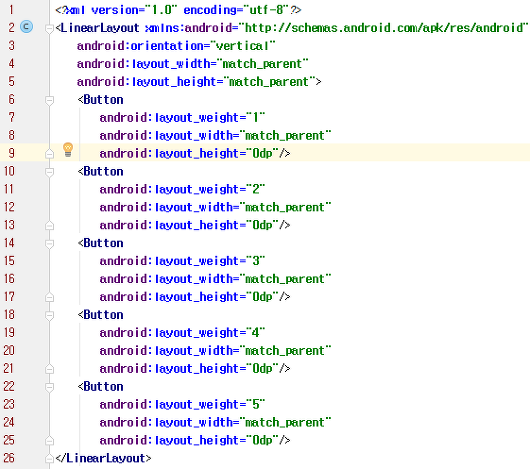This screenshot has height=469, width=530.
Task: Click the fold end marker on line 21
Action: click(x=49, y=369)
